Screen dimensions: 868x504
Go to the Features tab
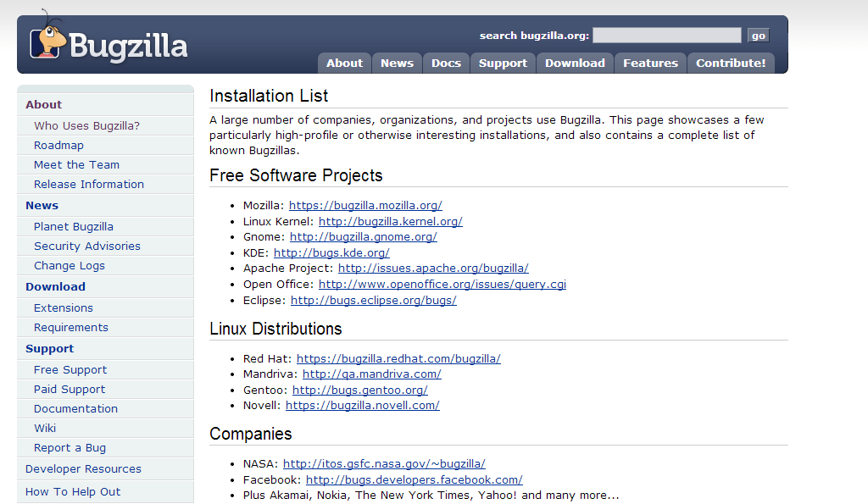pyautogui.click(x=650, y=64)
